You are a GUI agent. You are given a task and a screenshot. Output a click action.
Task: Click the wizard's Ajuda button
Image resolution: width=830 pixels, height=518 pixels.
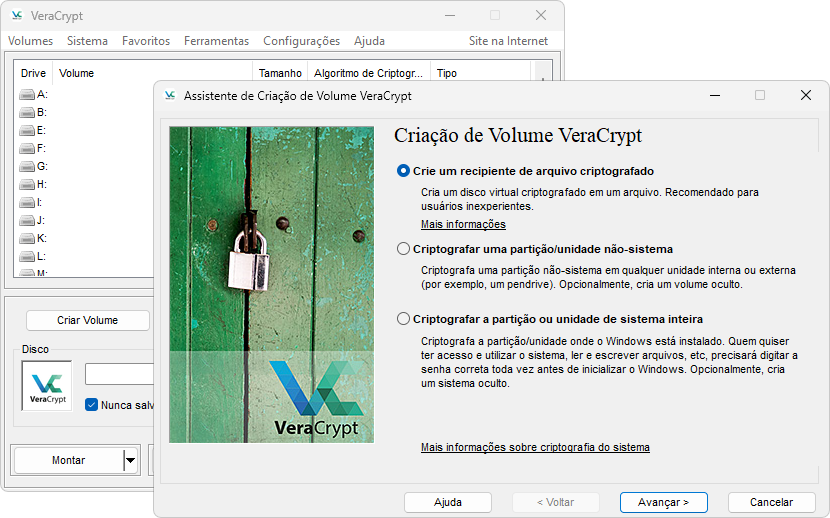[448, 502]
